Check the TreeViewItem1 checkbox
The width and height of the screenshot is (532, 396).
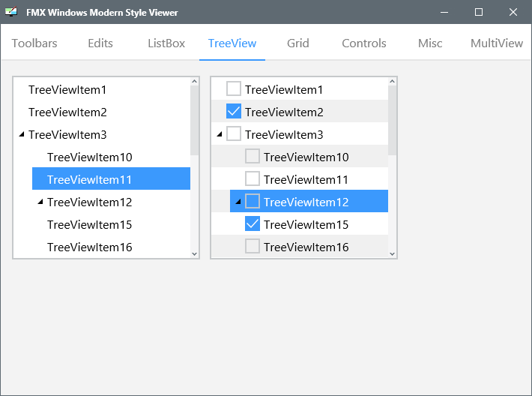click(x=234, y=89)
